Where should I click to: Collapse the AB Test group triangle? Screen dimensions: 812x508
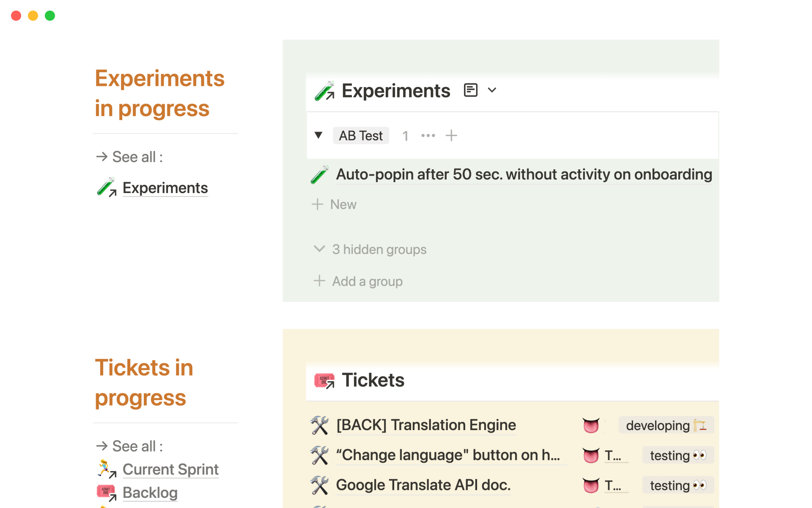318,135
